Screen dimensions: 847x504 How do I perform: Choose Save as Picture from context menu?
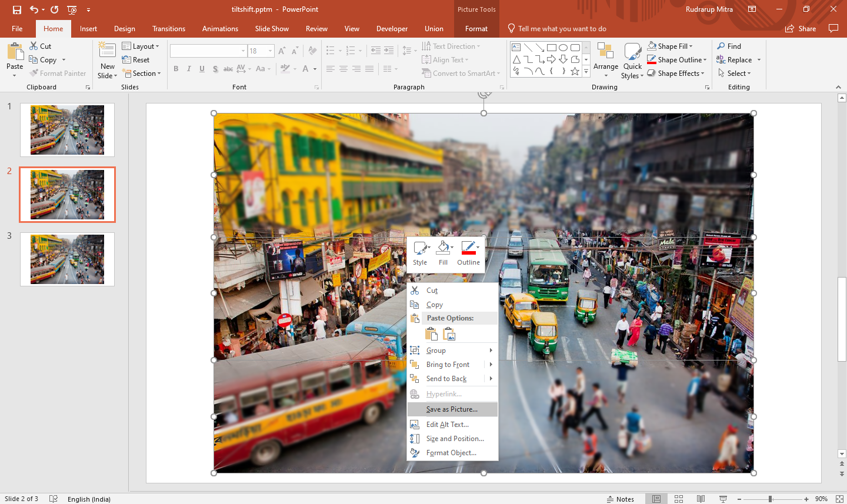pos(452,409)
